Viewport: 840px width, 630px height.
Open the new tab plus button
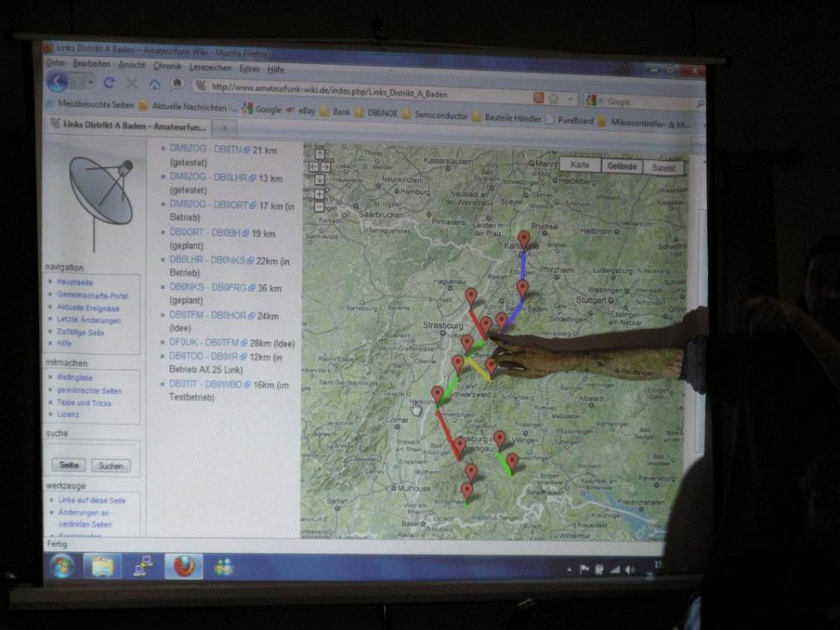point(225,128)
